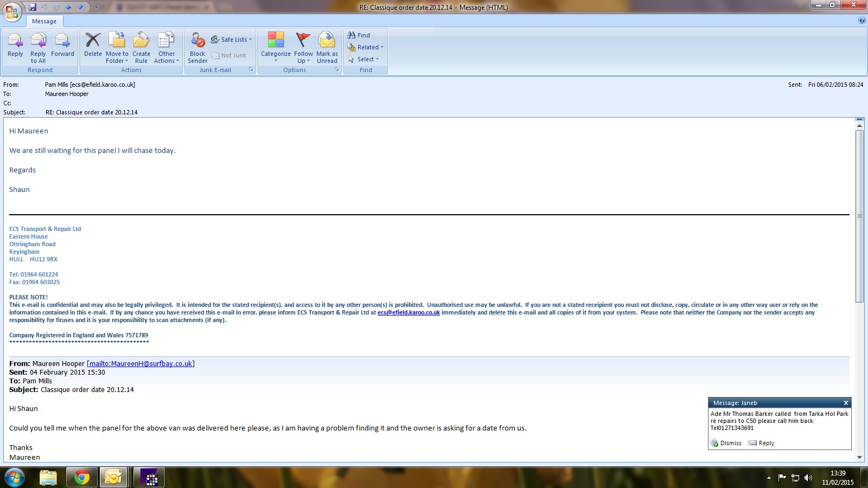Show hidden system tray icons

tap(769, 478)
